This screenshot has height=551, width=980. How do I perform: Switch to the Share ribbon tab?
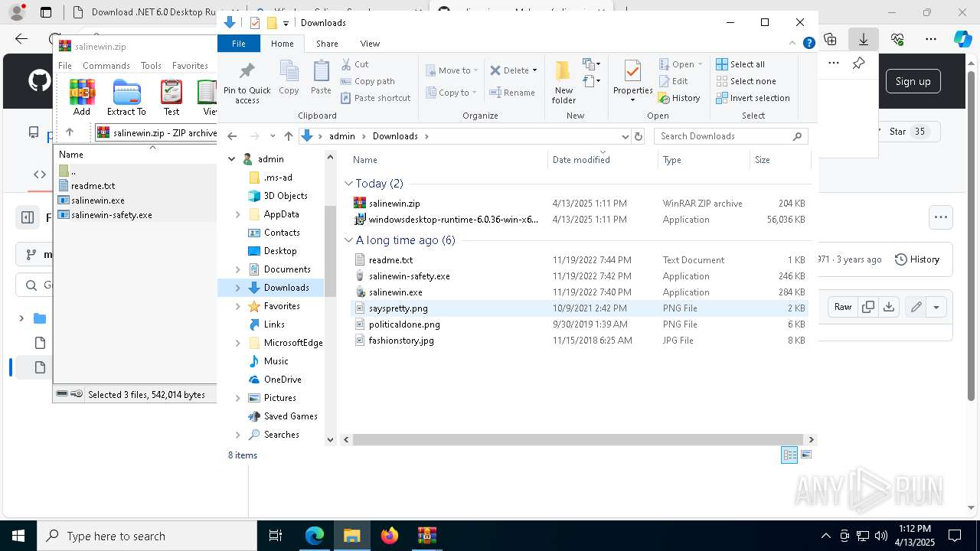point(327,44)
